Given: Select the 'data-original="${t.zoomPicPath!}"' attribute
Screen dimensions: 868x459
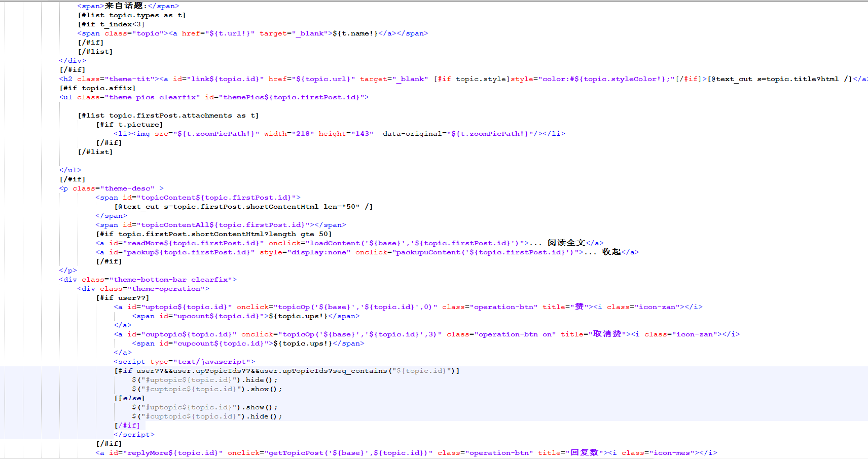Looking at the screenshot, I should tap(458, 134).
